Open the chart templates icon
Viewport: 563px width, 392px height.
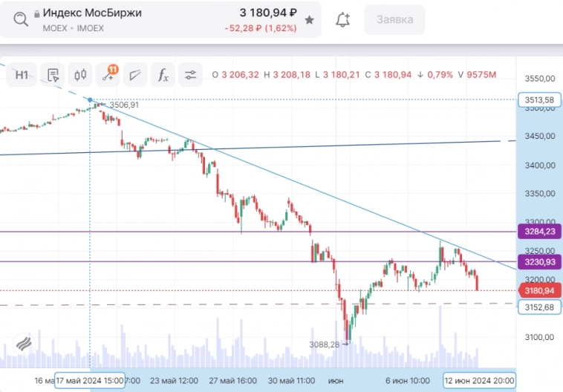(x=53, y=74)
